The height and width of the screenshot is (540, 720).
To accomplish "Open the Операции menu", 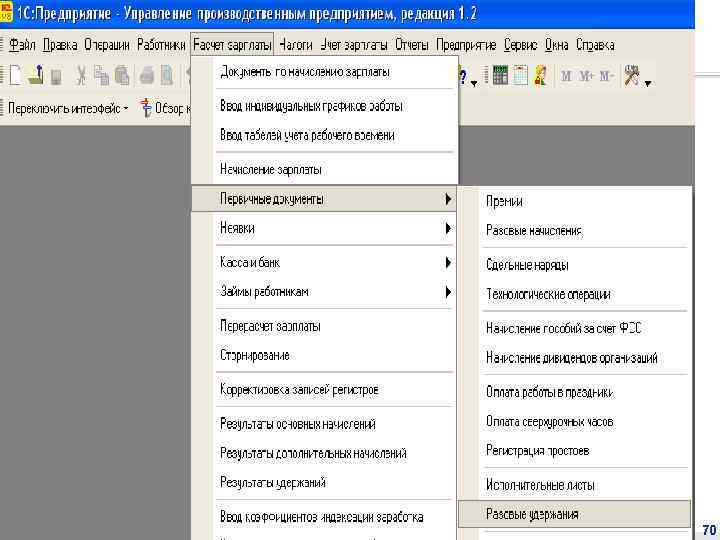I will pyautogui.click(x=107, y=45).
